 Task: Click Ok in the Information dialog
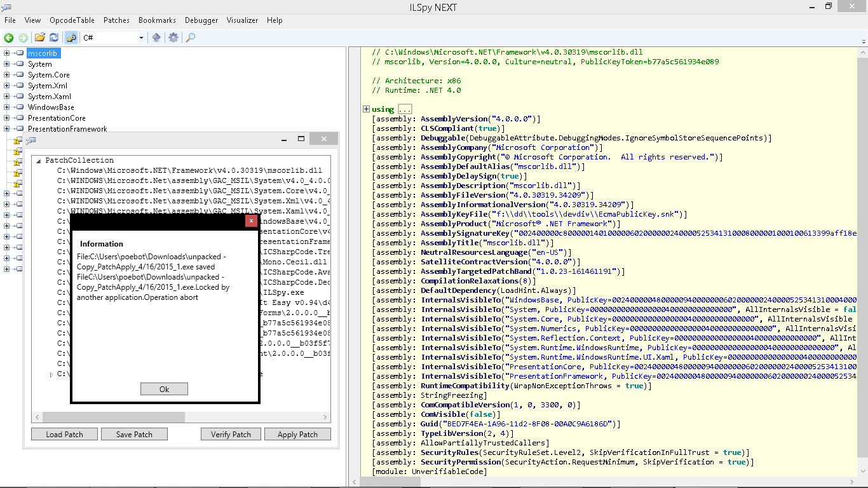pos(164,389)
